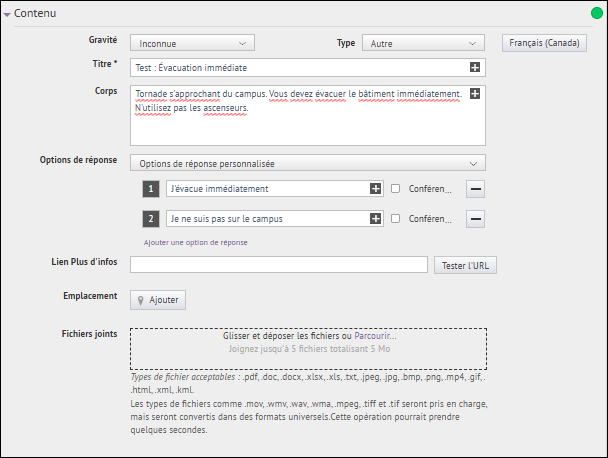Click the Tester l'URL button
This screenshot has width=608, height=458.
(x=465, y=265)
